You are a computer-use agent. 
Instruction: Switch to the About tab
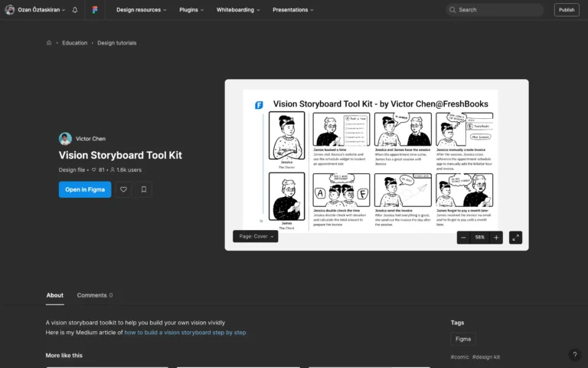[55, 295]
